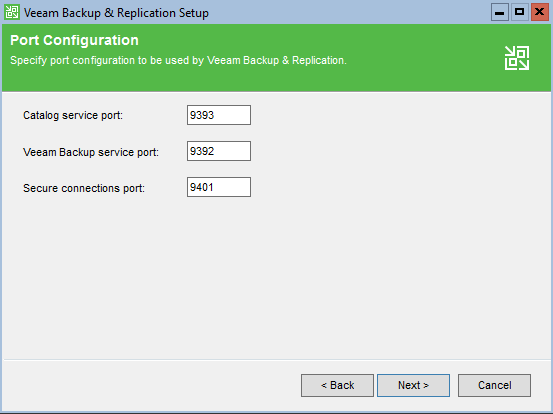Proceed by clicking the Next button
This screenshot has width=553, height=414.
[x=413, y=385]
